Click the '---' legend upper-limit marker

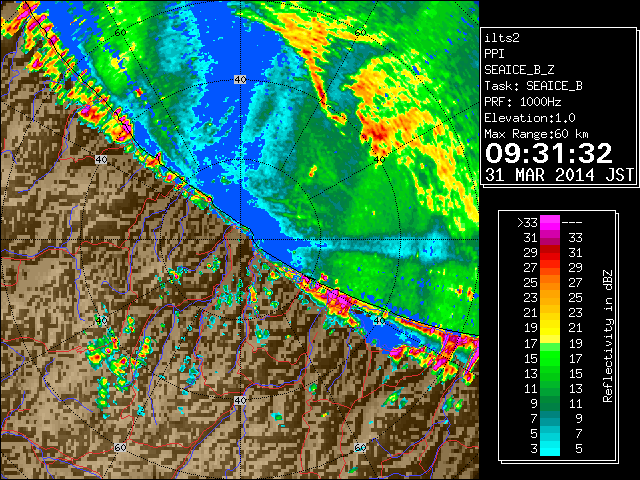pyautogui.click(x=572, y=223)
